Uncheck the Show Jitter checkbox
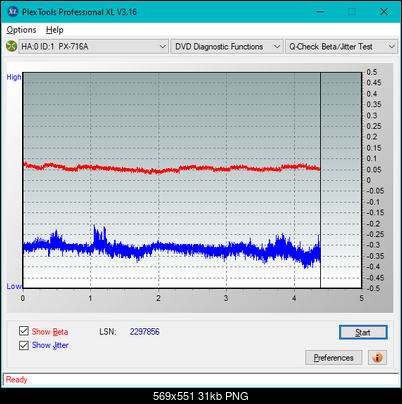Viewport: 402px width, 404px height. (x=24, y=345)
